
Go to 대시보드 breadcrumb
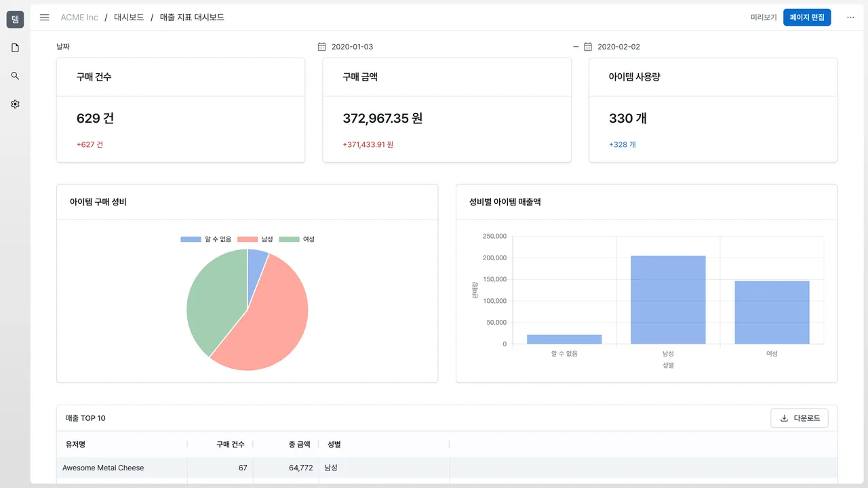point(129,18)
